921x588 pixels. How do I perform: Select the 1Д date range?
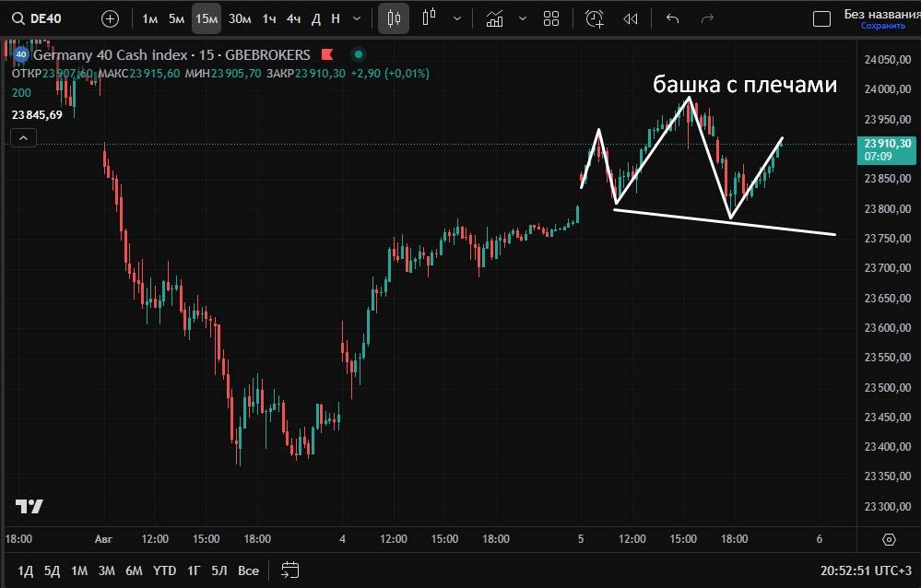point(25,570)
